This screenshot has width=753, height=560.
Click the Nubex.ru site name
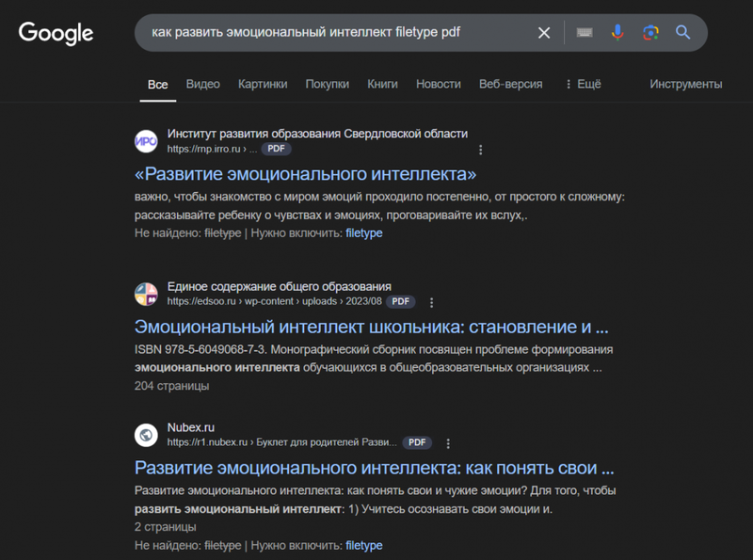click(x=191, y=427)
